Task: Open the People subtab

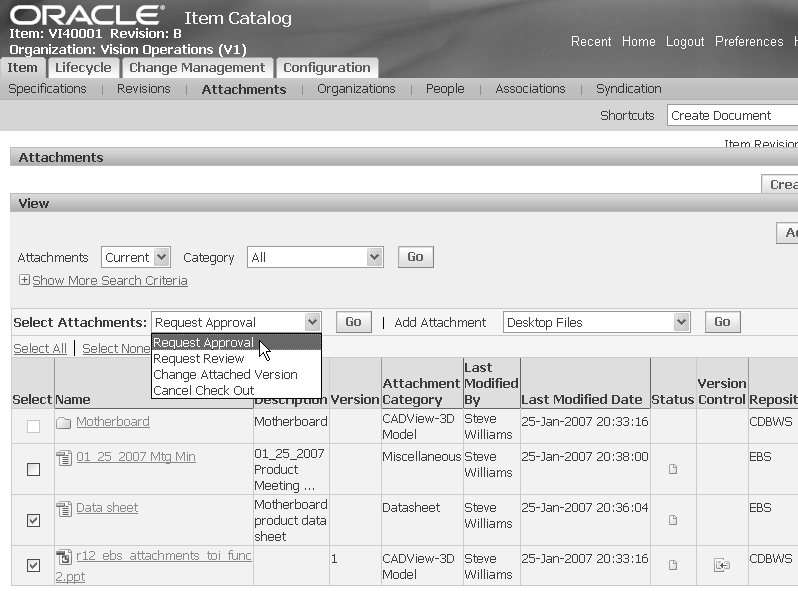Action: (445, 89)
